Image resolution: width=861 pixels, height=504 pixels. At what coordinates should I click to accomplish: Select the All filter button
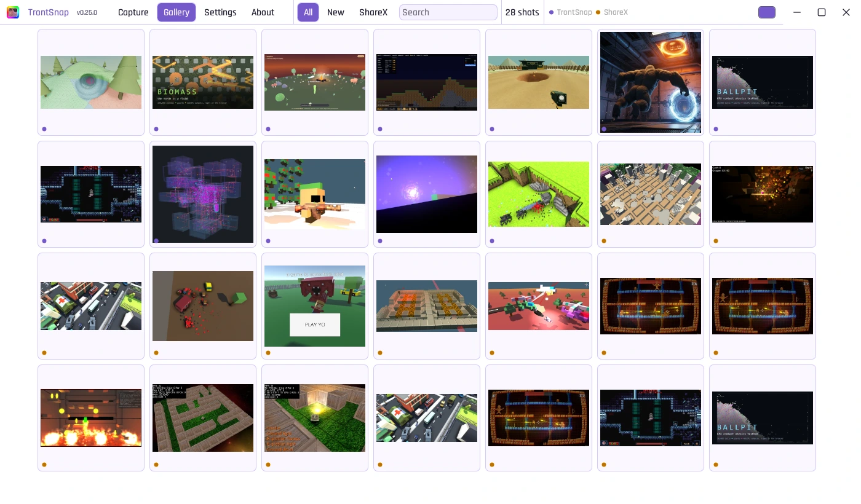[x=308, y=12]
